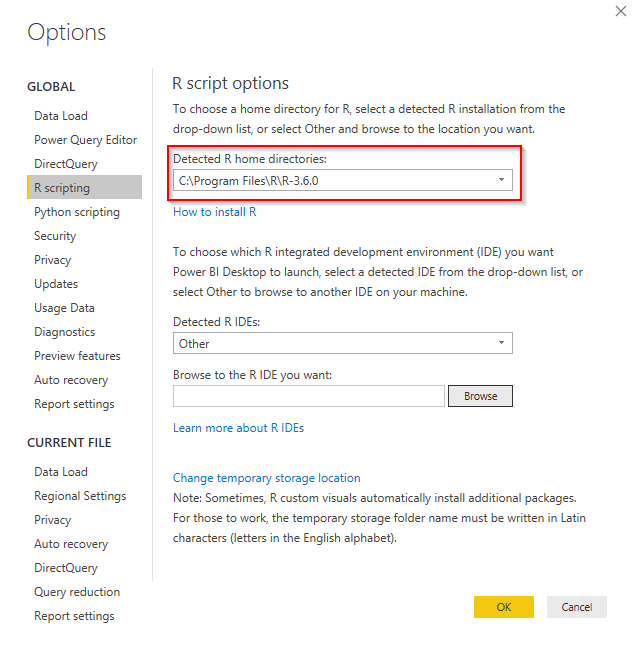
Task: Go to global DirectQuery options
Action: [x=66, y=164]
